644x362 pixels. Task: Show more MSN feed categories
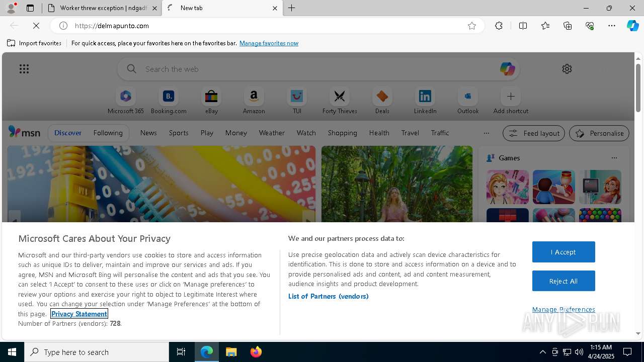486,133
